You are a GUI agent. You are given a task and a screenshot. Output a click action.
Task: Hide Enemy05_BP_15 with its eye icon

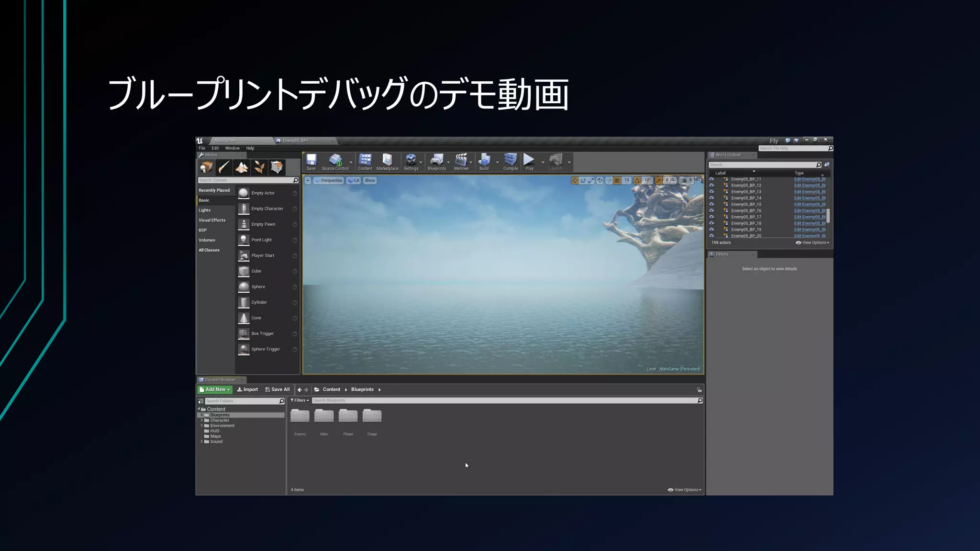click(x=712, y=204)
